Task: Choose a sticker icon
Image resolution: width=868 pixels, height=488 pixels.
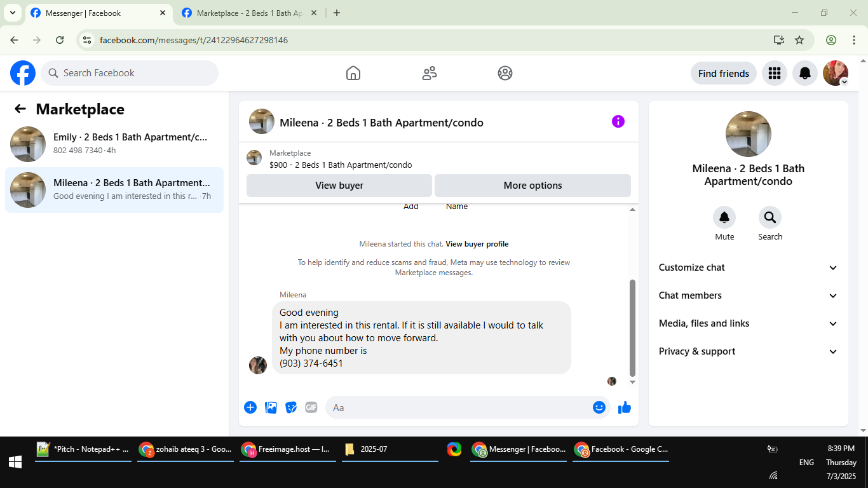Action: pos(291,407)
